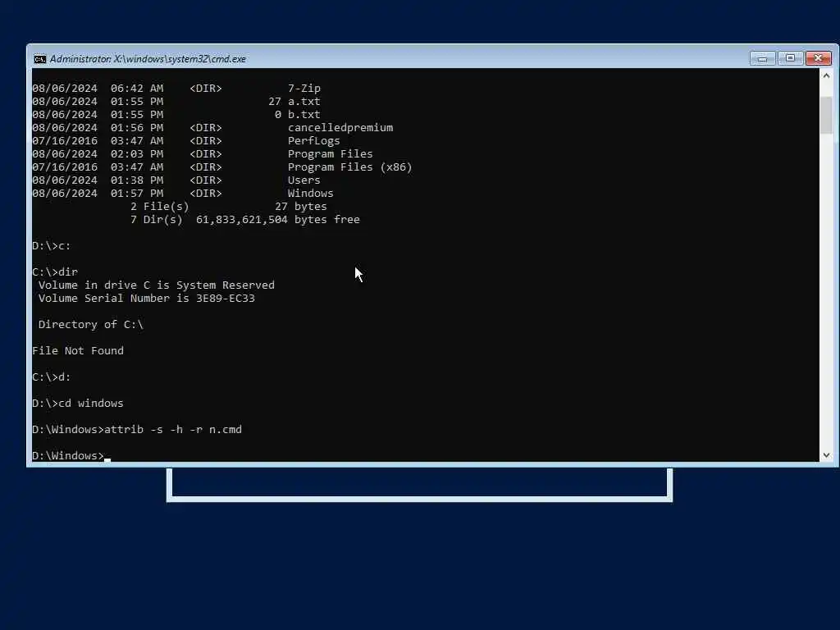Click the '61,833,621,504 bytes free' text

(x=277, y=220)
